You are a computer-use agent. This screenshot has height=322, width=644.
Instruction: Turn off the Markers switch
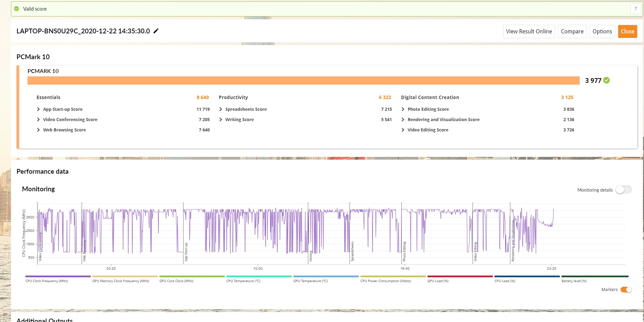click(x=626, y=290)
